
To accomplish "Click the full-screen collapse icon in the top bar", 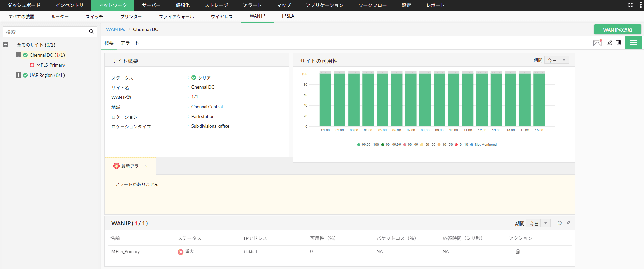I will click(630, 5).
